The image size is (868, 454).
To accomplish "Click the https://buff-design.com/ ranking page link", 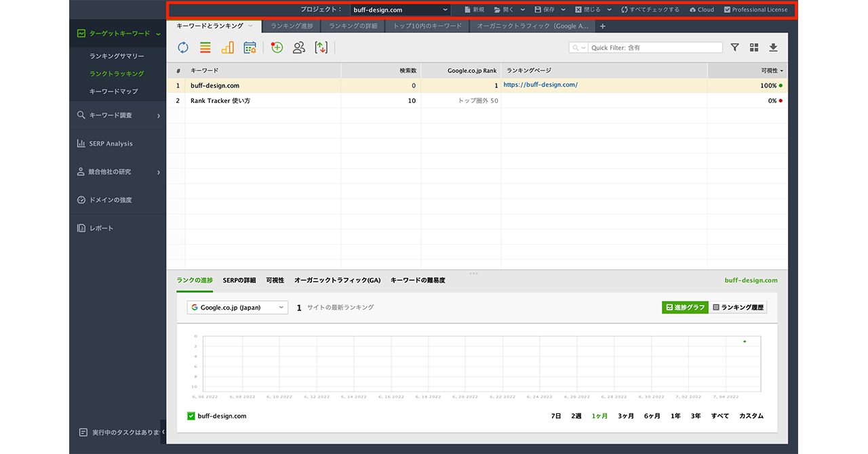I will (x=540, y=85).
